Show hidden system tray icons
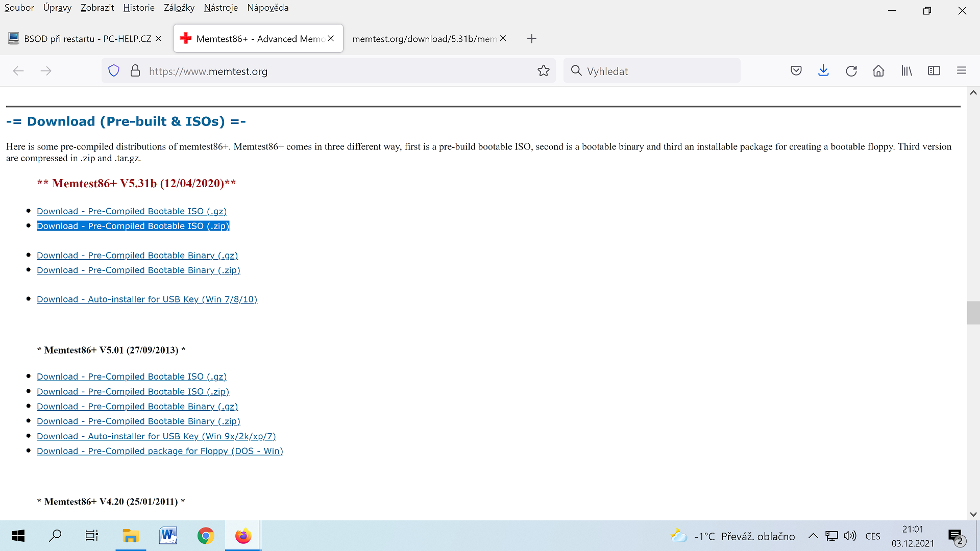This screenshot has height=551, width=980. click(x=813, y=536)
